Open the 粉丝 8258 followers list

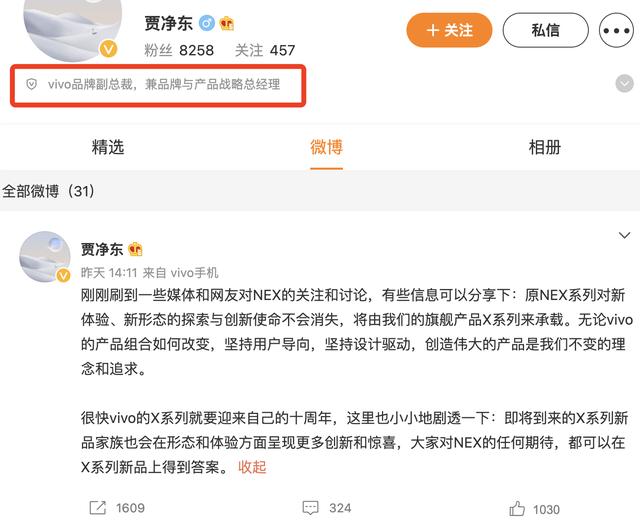179,50
